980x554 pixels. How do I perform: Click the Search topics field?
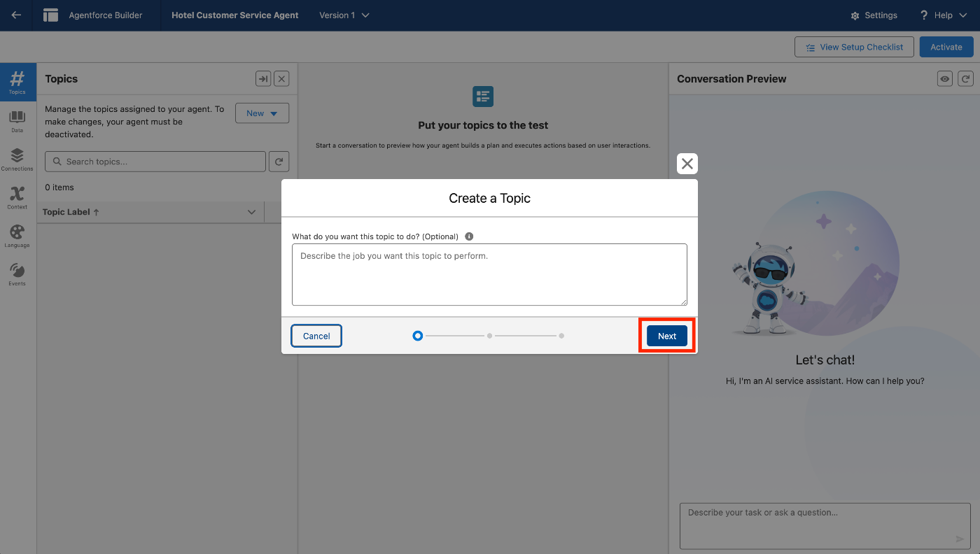coord(155,162)
